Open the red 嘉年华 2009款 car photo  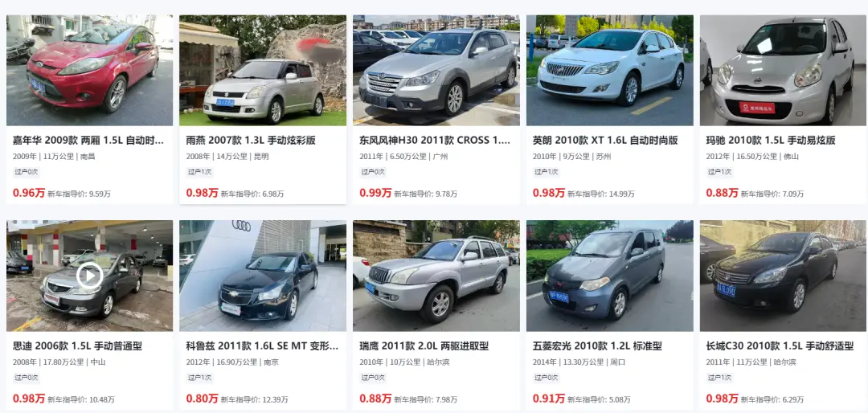90,71
